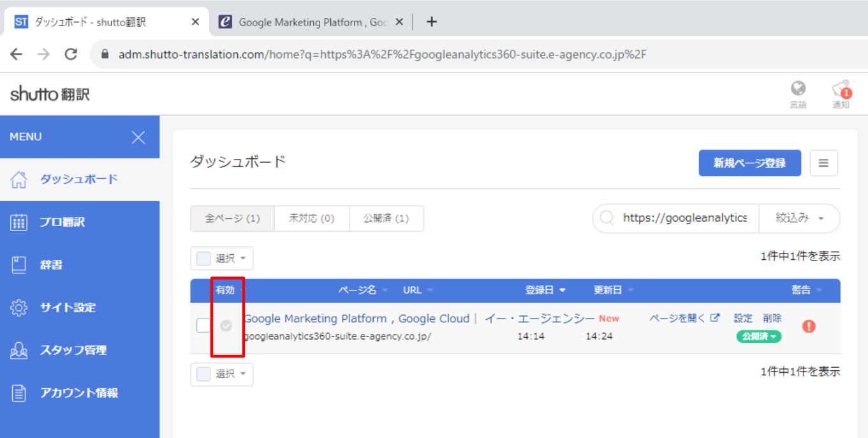868x438 pixels.
Task: Open the 言語 globe icon
Action: pyautogui.click(x=798, y=94)
